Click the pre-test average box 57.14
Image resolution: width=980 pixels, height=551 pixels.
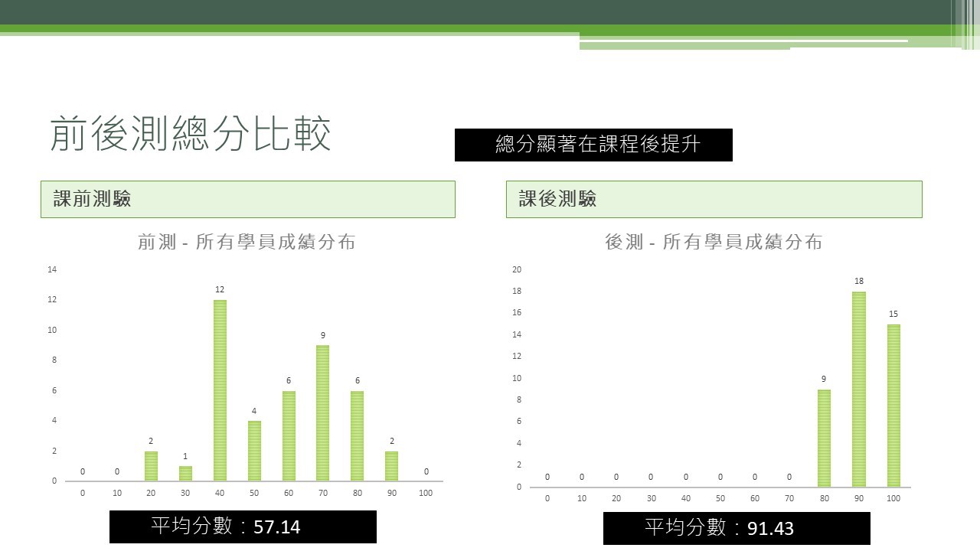[243, 527]
